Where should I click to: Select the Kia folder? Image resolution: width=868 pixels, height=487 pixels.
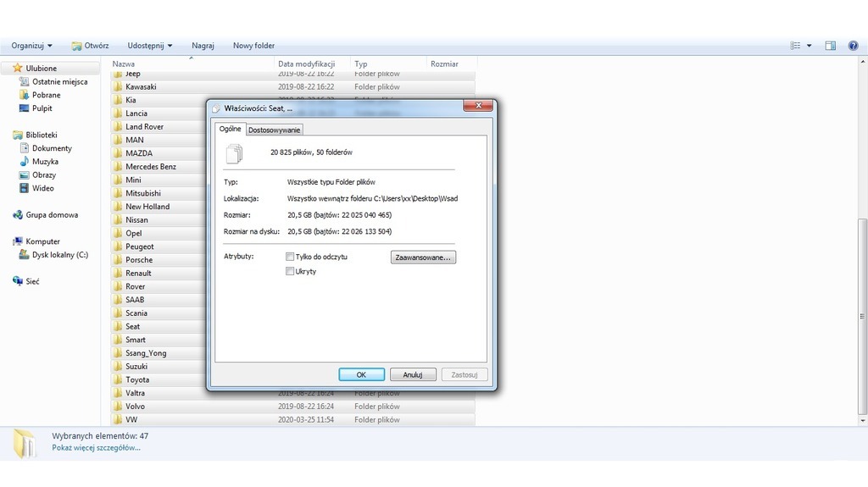pos(131,100)
